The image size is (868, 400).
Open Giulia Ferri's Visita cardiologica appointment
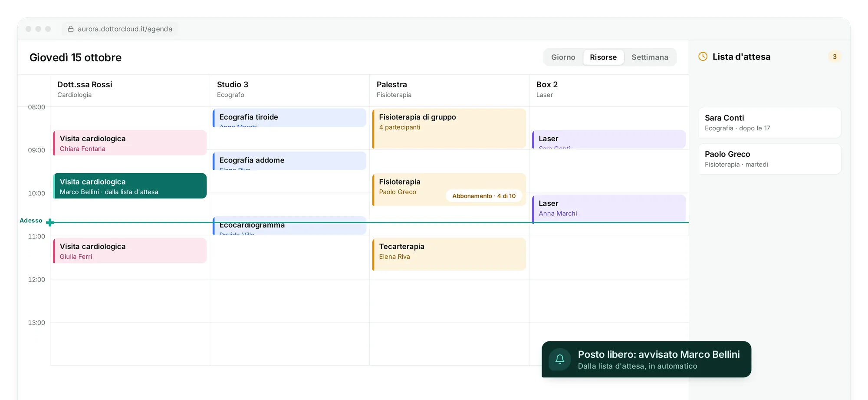coord(130,251)
